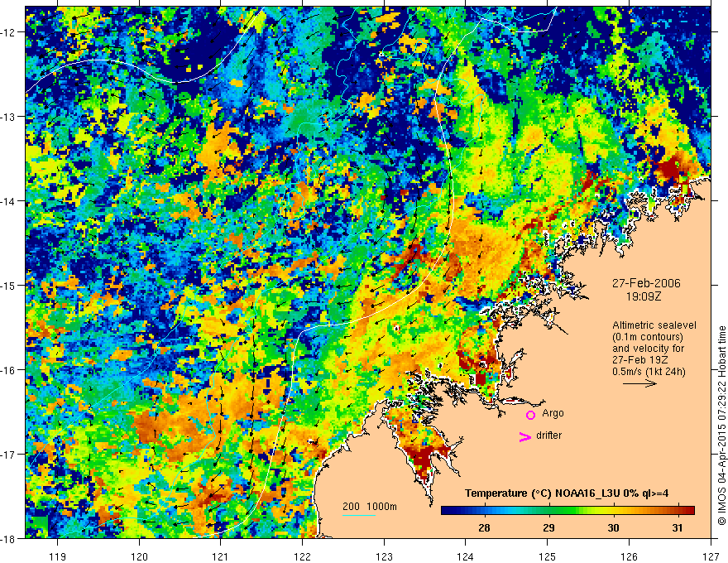
Task: Click the temperature color bar legend
Action: (x=568, y=510)
